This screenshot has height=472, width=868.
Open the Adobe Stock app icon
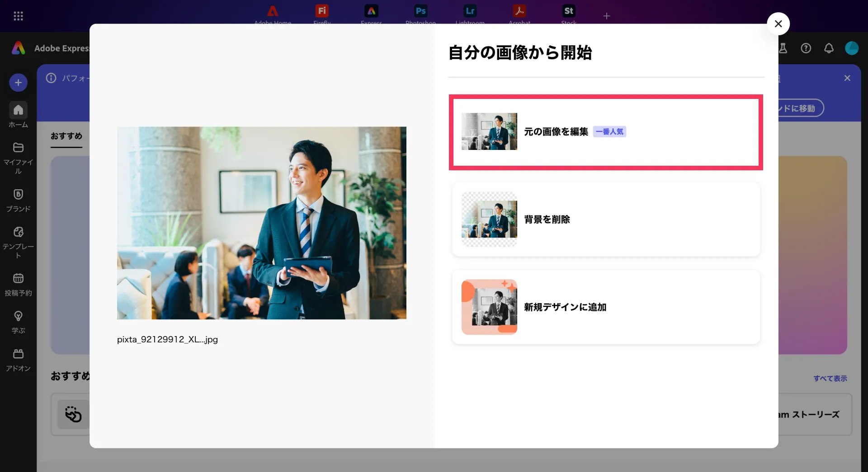(x=568, y=11)
